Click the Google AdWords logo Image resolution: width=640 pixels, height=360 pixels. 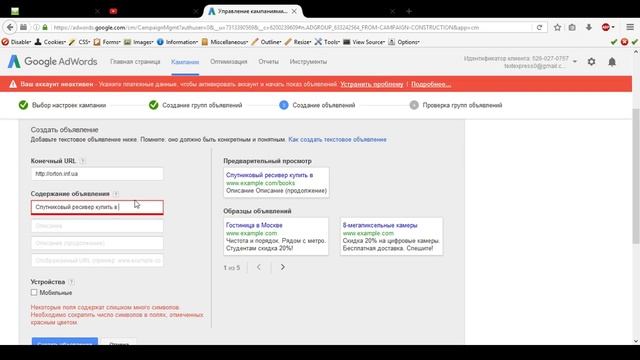[x=53, y=62]
